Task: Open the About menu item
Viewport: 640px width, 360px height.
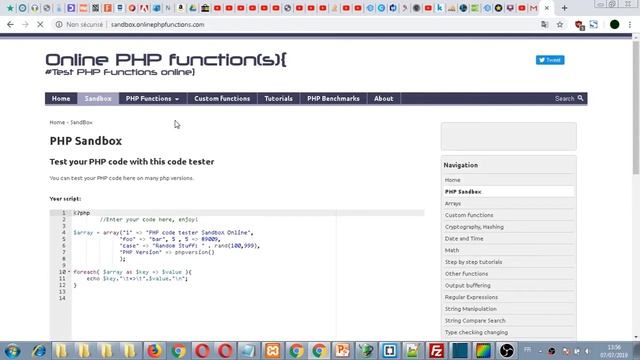Action: click(x=384, y=98)
